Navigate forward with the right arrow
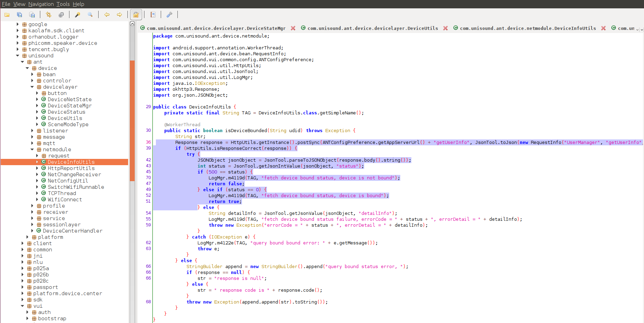644x323 pixels. [119, 15]
